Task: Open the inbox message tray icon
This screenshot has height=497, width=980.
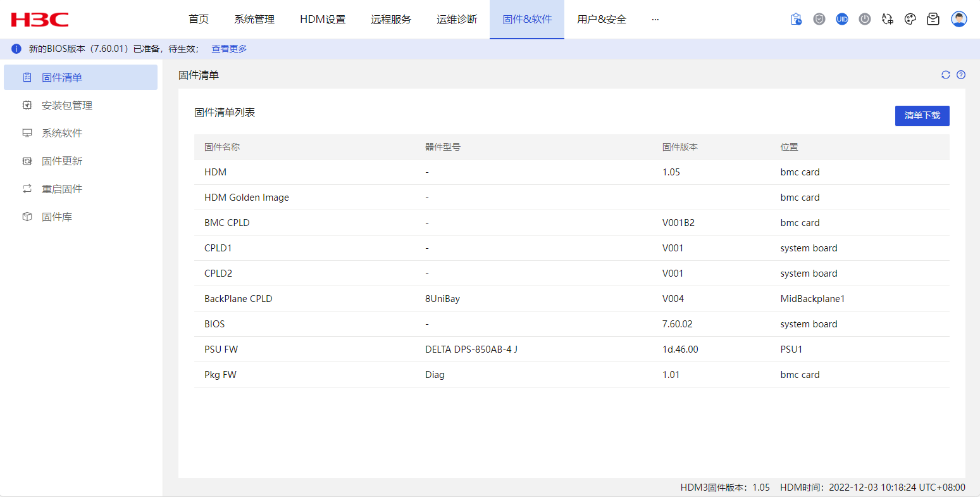Action: (x=933, y=19)
